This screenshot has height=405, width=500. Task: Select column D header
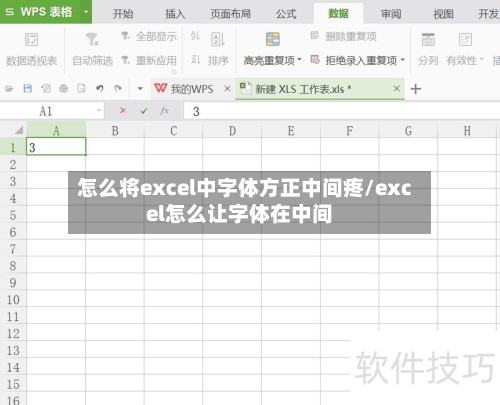(232, 131)
